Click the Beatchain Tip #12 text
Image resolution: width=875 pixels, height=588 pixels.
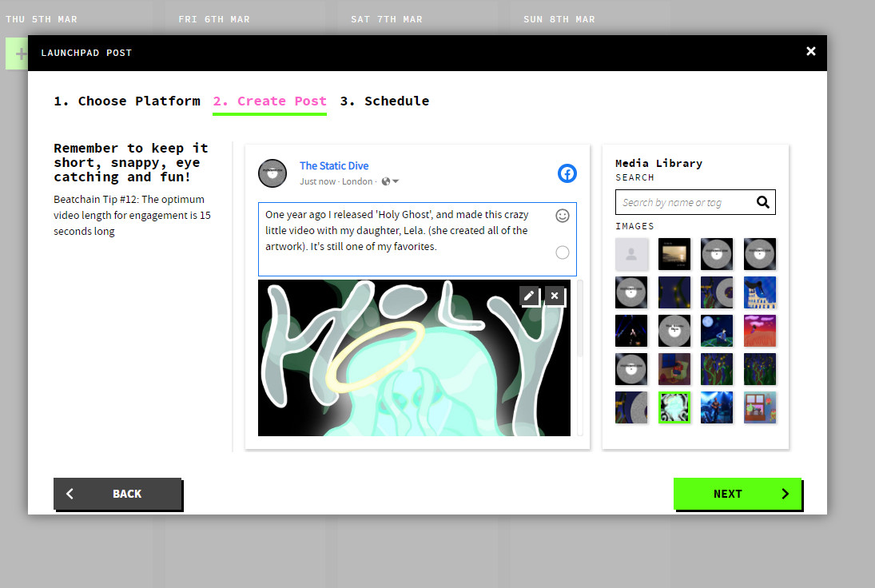point(133,216)
